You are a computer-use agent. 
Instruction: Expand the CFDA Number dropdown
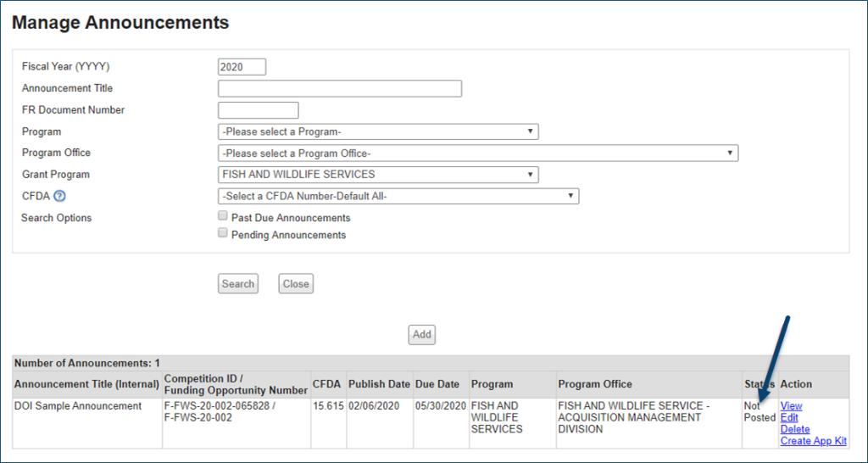click(x=398, y=196)
